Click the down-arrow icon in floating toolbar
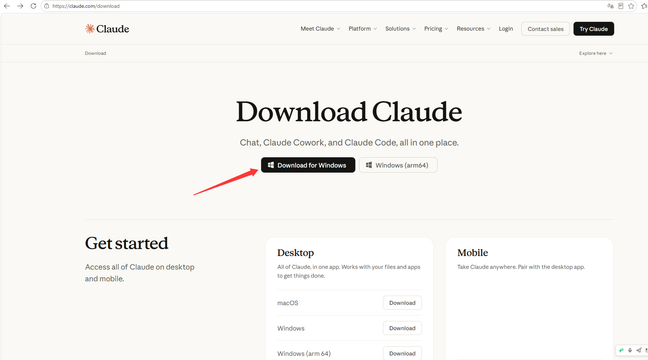 (630, 350)
